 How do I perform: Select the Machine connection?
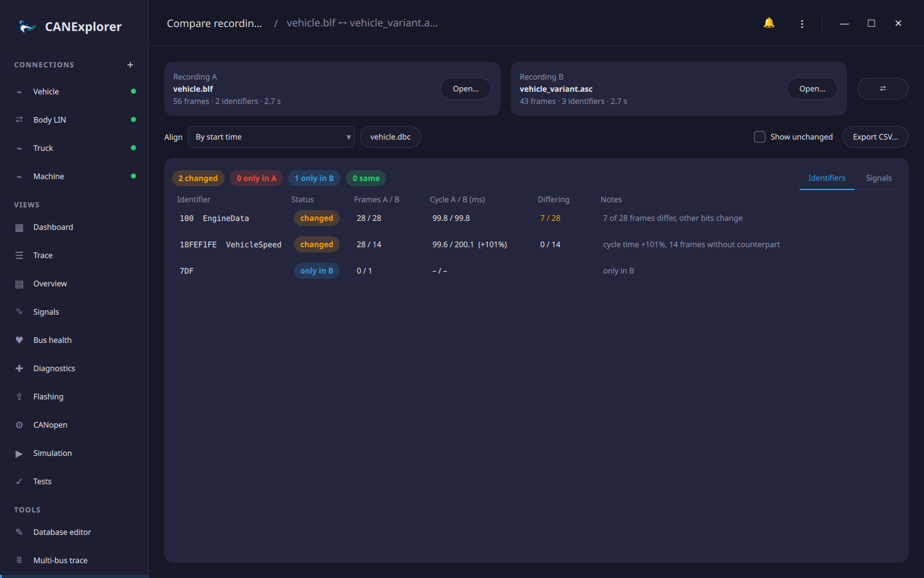[74, 177]
